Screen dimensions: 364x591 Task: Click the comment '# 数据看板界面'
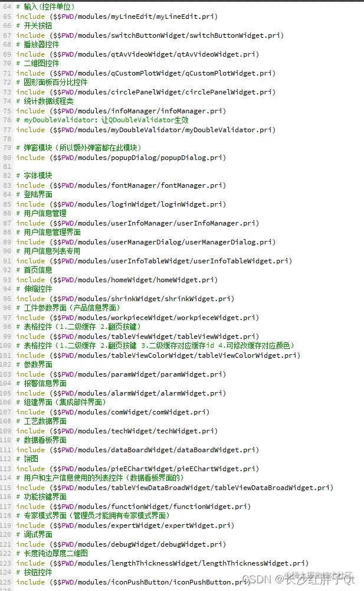coord(41,440)
